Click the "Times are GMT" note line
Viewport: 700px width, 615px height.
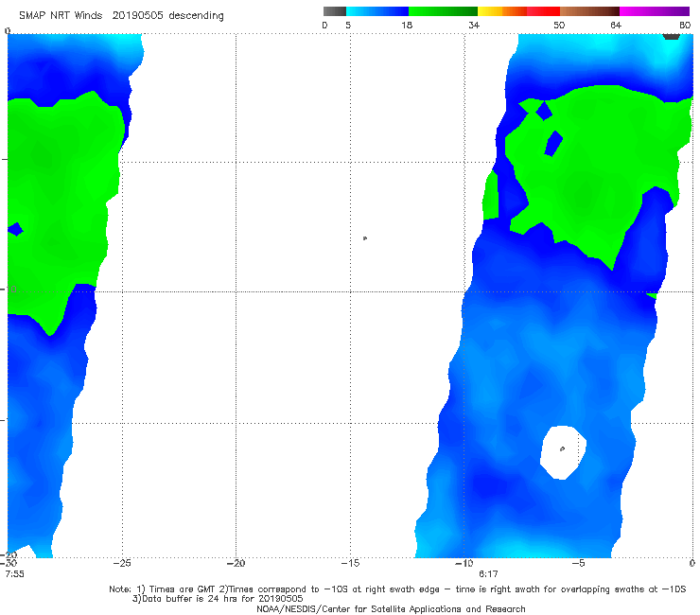pos(397,589)
